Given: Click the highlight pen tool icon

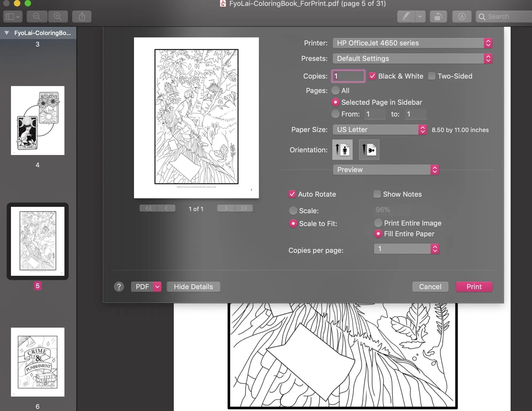Looking at the screenshot, I should [406, 17].
